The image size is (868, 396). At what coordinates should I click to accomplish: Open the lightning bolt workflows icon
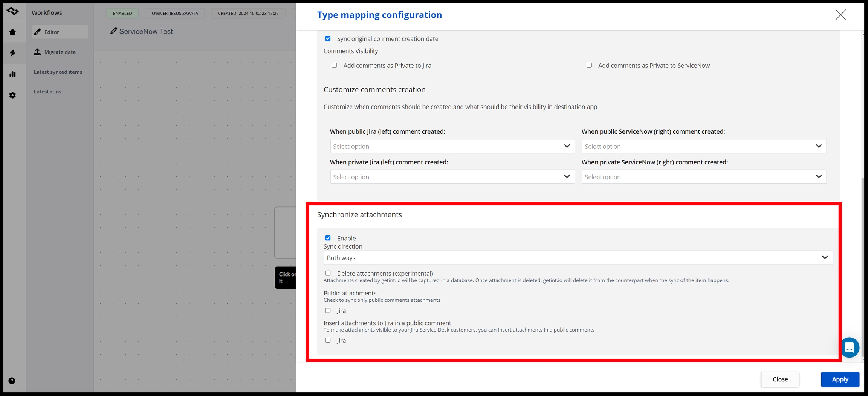click(13, 53)
